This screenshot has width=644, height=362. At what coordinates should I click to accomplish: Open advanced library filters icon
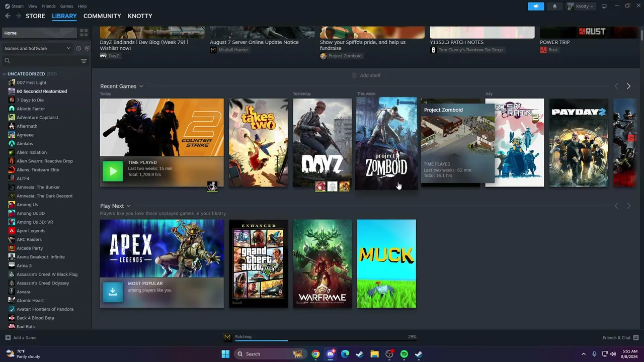[84, 61]
